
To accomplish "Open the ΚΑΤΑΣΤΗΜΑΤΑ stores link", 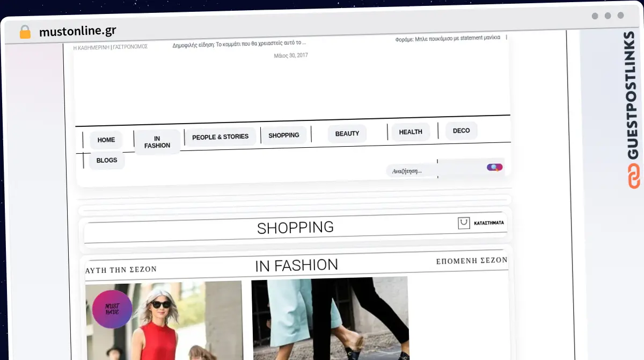I will point(489,222).
